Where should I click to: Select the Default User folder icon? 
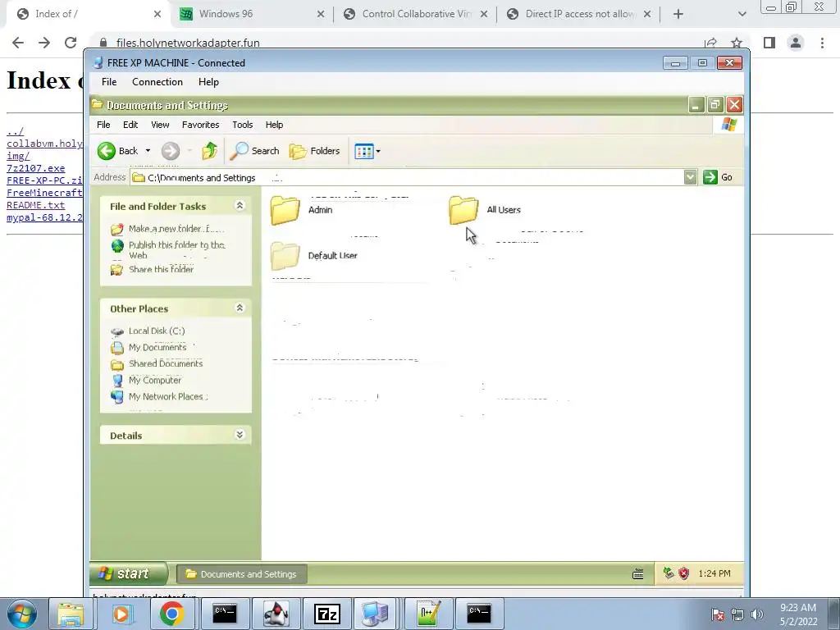point(285,256)
